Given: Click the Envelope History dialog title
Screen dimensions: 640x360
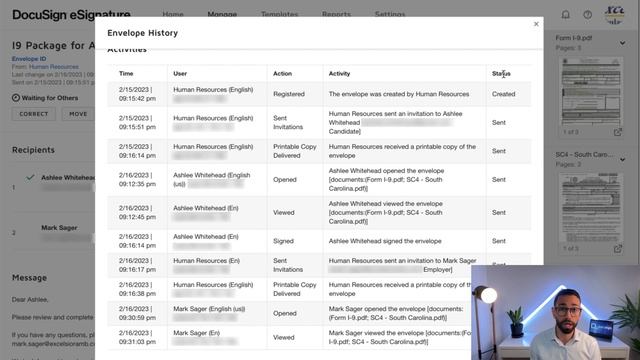Looking at the screenshot, I should pyautogui.click(x=142, y=33).
